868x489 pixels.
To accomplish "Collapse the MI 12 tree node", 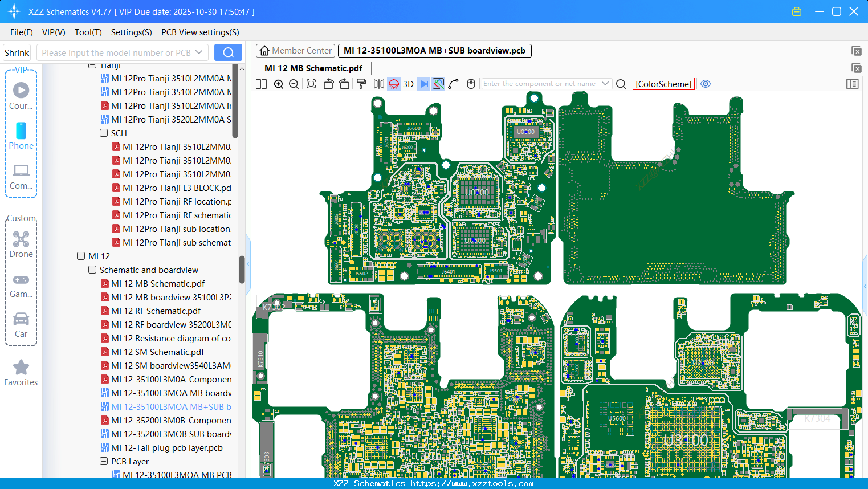I will (81, 256).
